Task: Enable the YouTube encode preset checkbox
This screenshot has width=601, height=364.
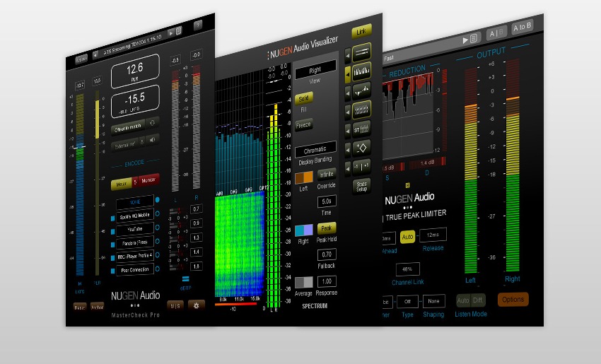Action: pyautogui.click(x=113, y=230)
